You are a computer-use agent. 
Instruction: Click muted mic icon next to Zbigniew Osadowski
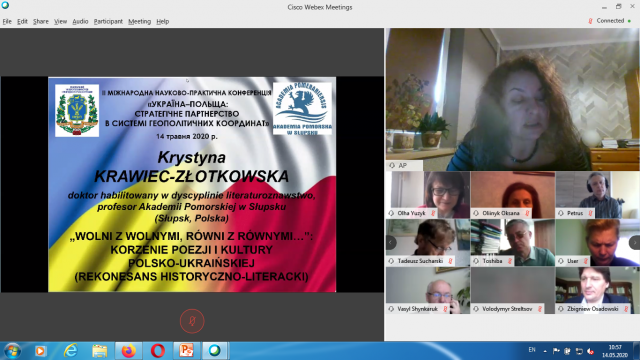tap(626, 309)
